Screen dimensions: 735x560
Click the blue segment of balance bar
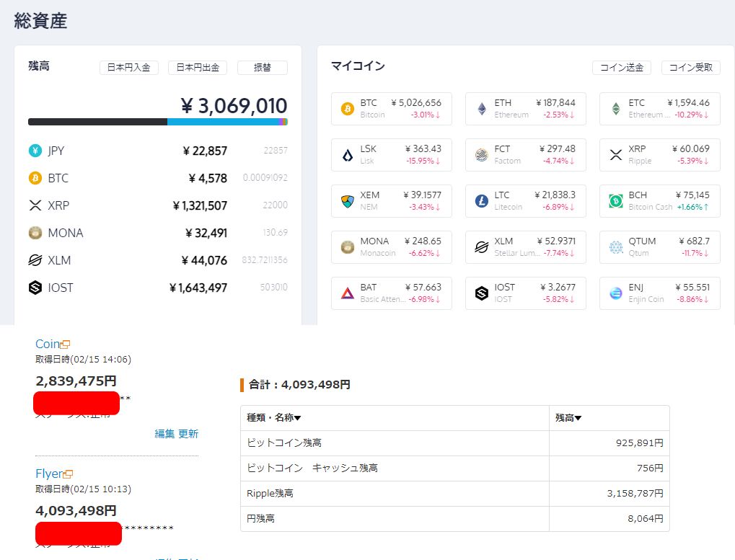pos(222,122)
